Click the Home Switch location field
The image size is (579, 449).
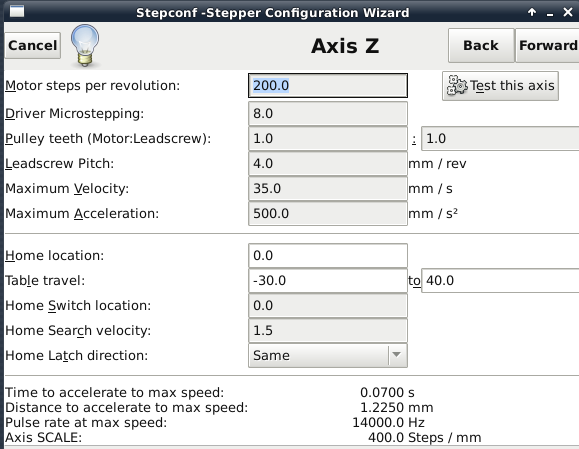[x=328, y=306]
